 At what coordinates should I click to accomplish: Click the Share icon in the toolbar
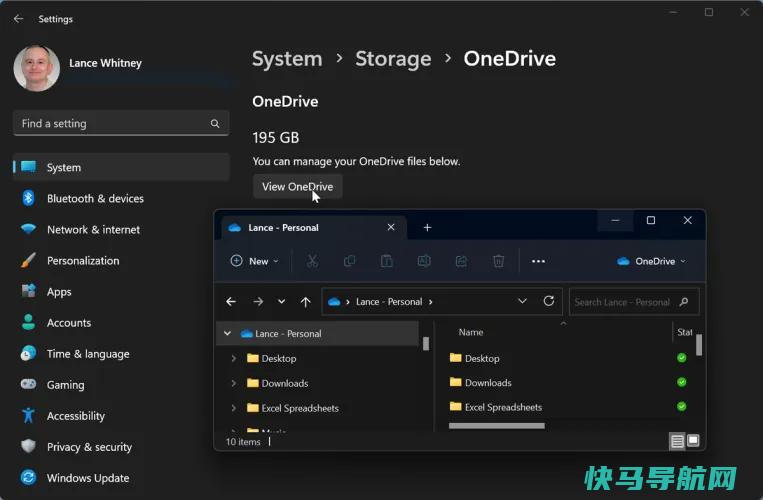[x=461, y=261]
